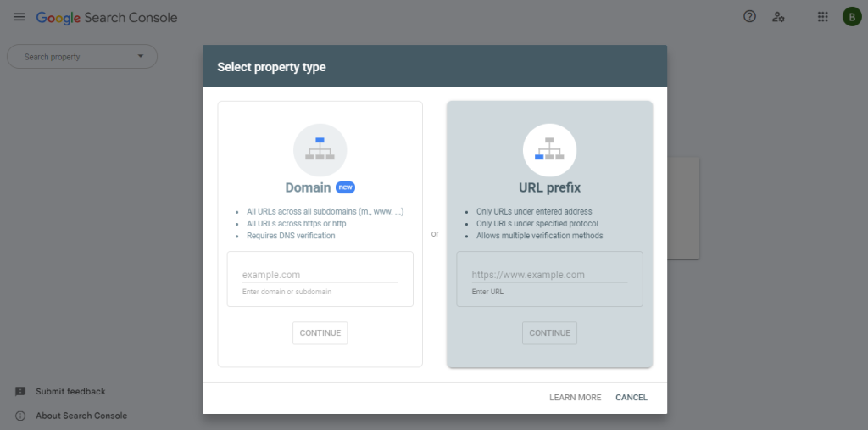Click the URL prefix hierarchy icon
868x430 pixels.
coord(549,149)
